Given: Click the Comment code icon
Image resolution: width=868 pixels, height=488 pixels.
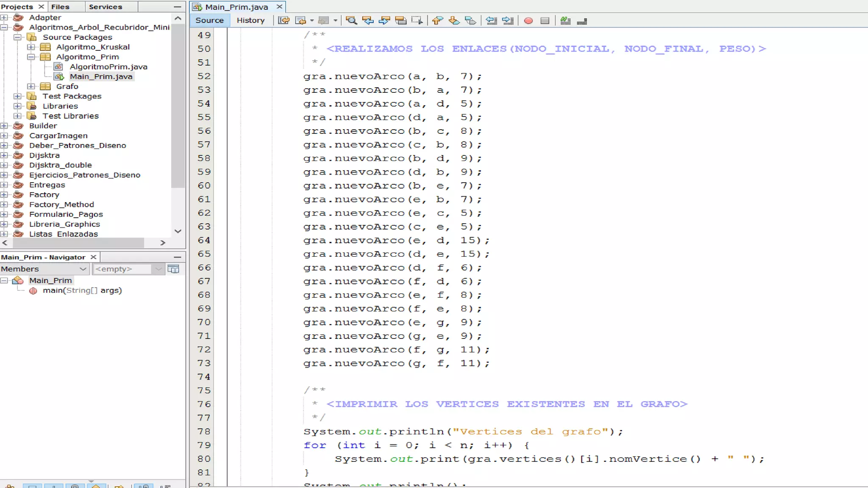Looking at the screenshot, I should [565, 20].
